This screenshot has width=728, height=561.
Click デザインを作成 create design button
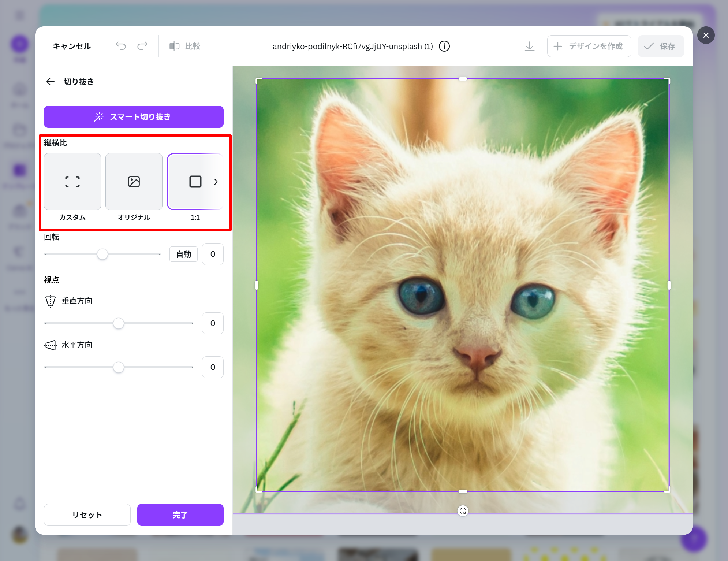[x=589, y=46]
